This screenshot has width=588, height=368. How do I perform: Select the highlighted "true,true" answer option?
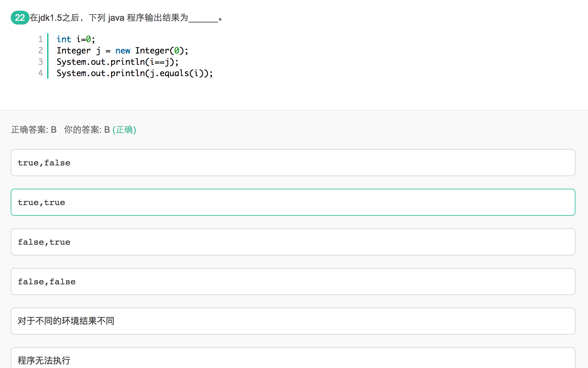coord(293,202)
